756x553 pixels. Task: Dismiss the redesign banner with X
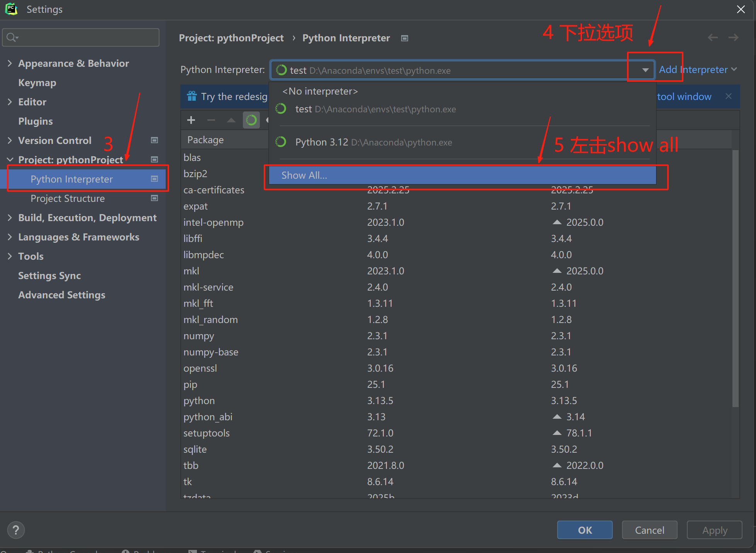728,96
